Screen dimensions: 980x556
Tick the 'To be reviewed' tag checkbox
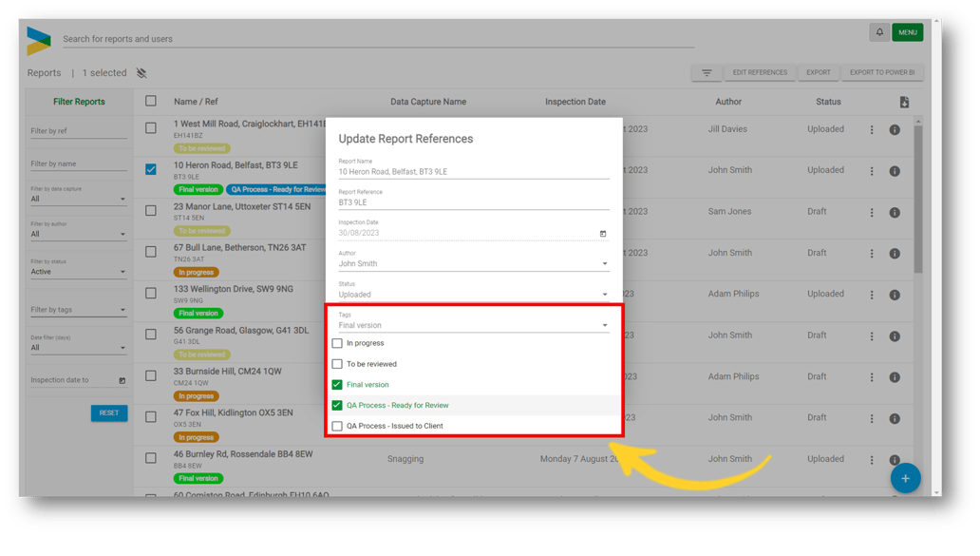[337, 364]
